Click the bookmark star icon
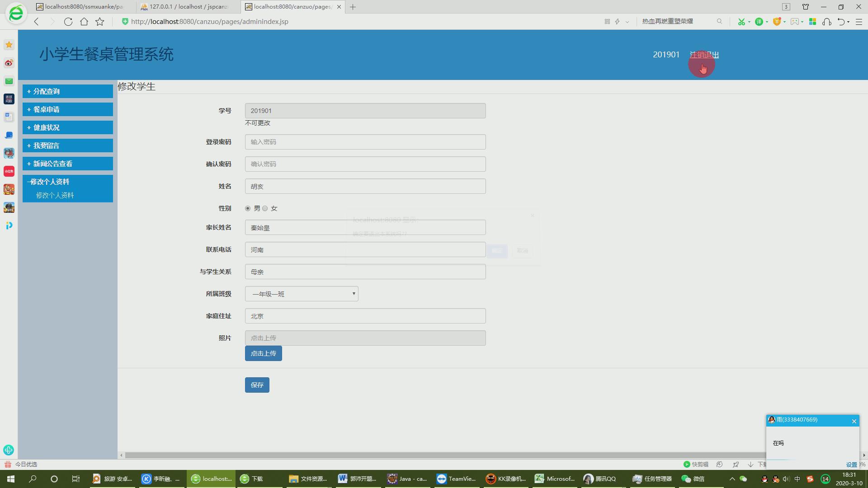The height and width of the screenshot is (488, 868). [x=100, y=22]
